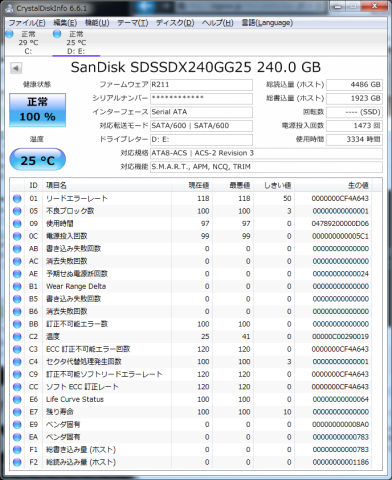Image resolution: width=392 pixels, height=480 pixels.
Task: Open the 機能(U) menu
Action: (x=97, y=23)
